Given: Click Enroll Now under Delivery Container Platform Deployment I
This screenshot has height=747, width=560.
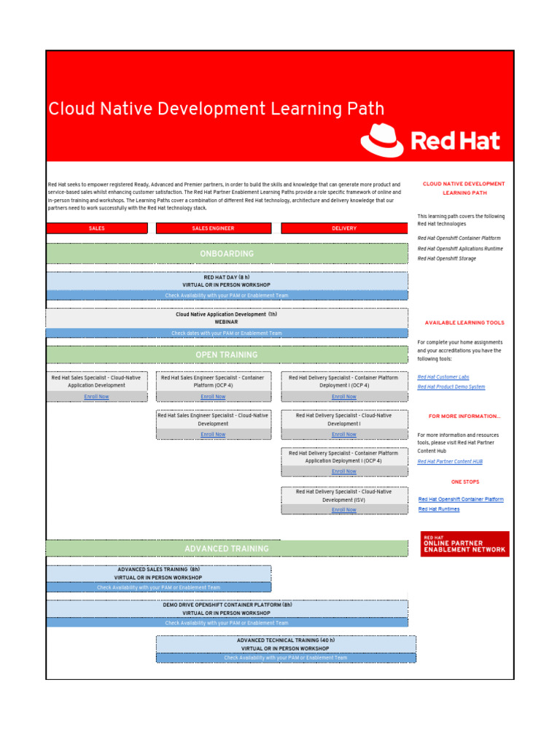Looking at the screenshot, I should (344, 396).
